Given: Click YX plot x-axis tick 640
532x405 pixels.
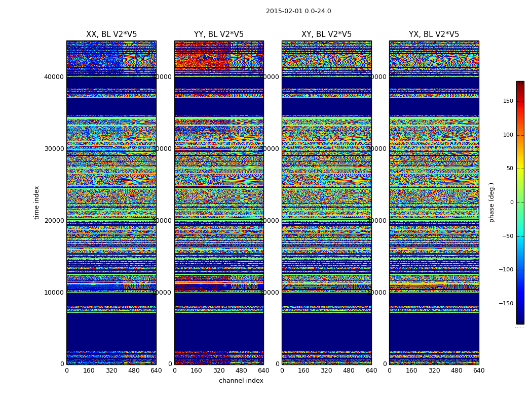Looking at the screenshot, I should (479, 371).
